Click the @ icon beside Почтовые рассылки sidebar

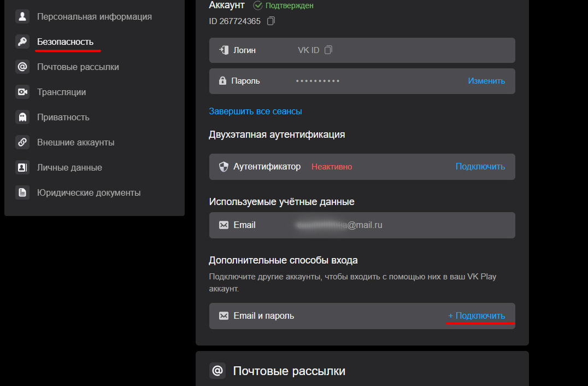[22, 67]
